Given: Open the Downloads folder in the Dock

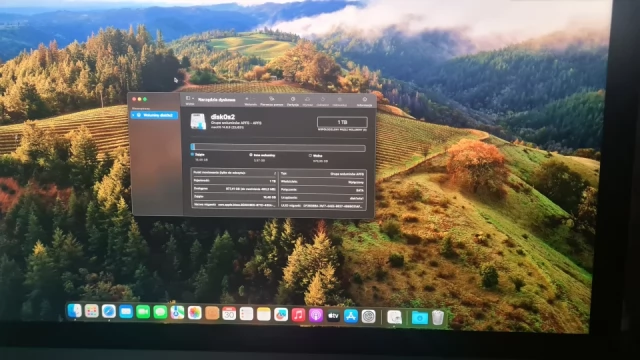Looking at the screenshot, I should pyautogui.click(x=419, y=318).
